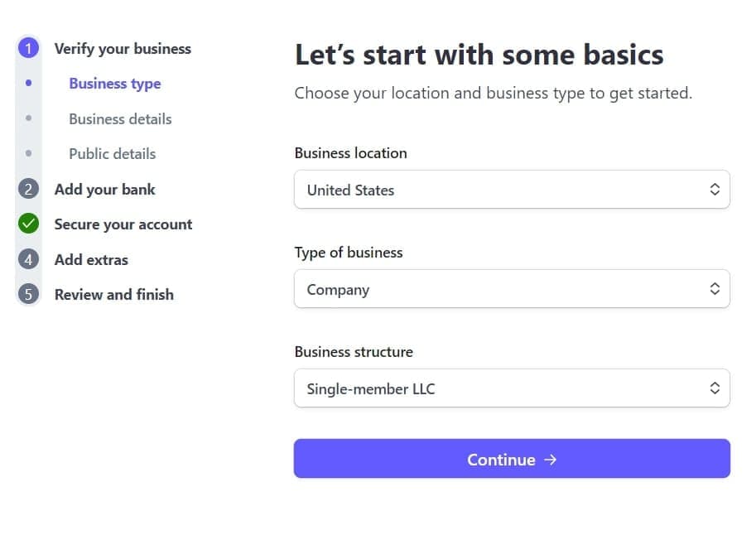The image size is (756, 535).
Task: Open the Public details sub-step
Action: (x=112, y=153)
